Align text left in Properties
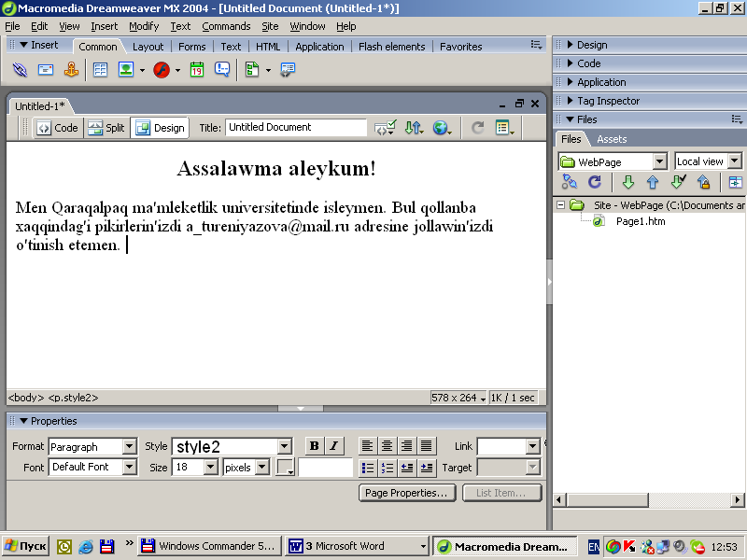Image resolution: width=747 pixels, height=560 pixels. [367, 446]
